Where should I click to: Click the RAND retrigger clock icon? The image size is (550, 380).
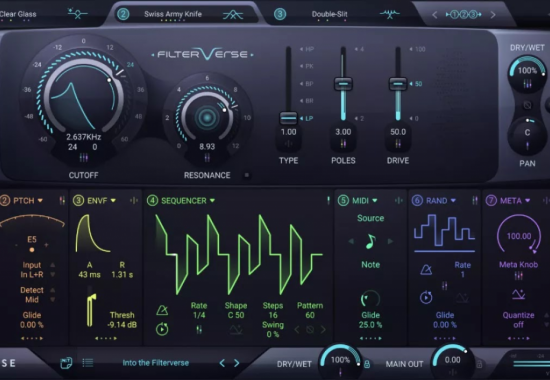click(426, 298)
